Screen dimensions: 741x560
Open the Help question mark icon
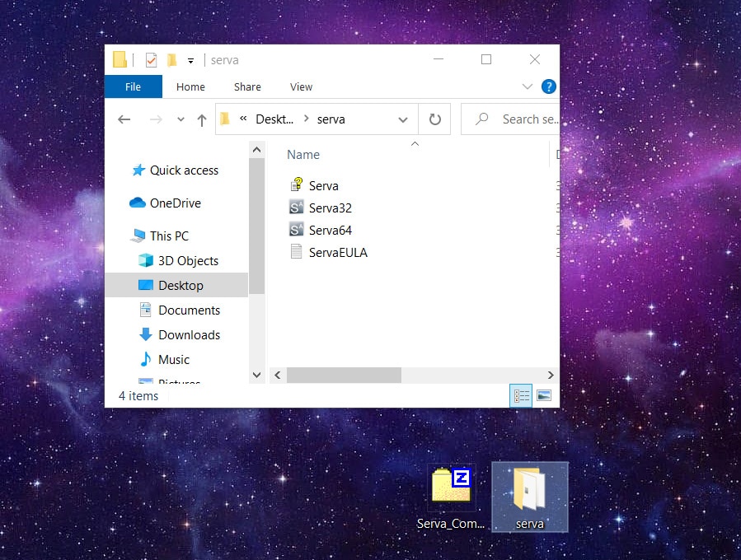click(549, 86)
